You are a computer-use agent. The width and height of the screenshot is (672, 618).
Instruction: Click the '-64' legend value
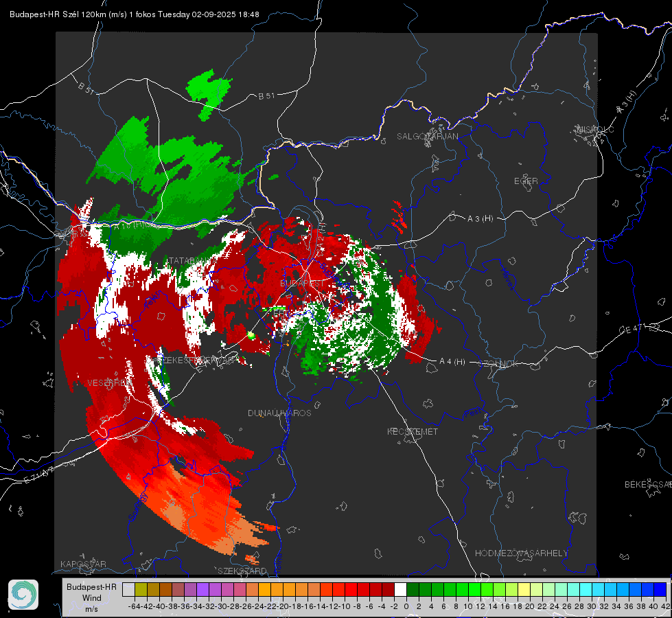click(x=134, y=606)
